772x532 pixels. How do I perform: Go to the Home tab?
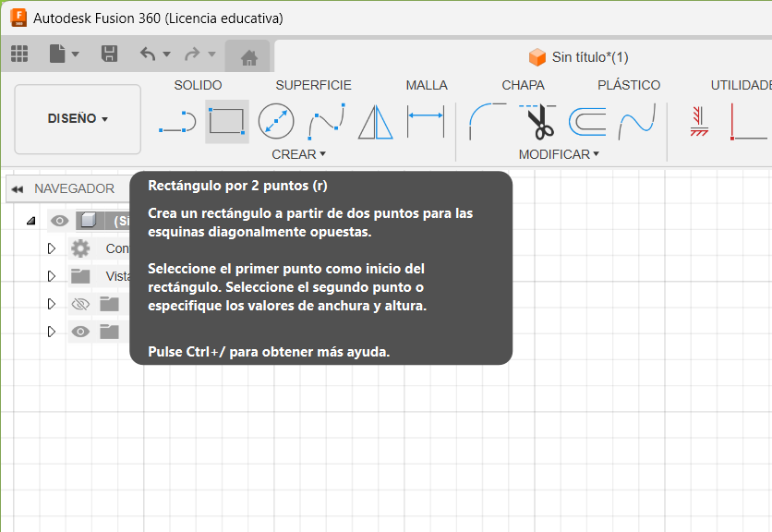(x=248, y=57)
